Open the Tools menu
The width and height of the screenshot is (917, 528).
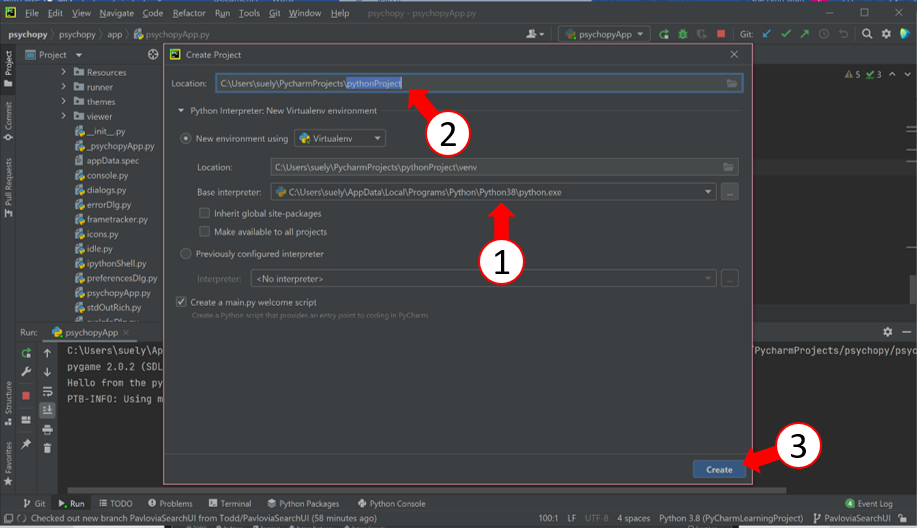point(249,13)
